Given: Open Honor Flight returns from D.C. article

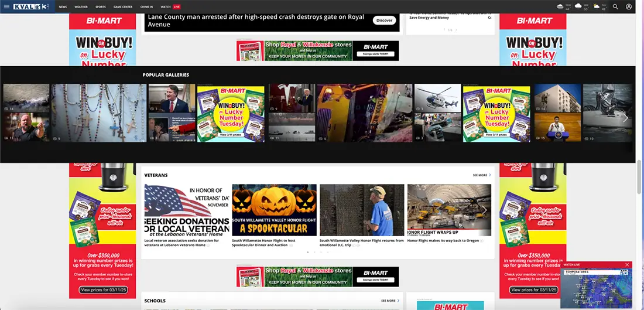Looking at the screenshot, I should [x=361, y=243].
